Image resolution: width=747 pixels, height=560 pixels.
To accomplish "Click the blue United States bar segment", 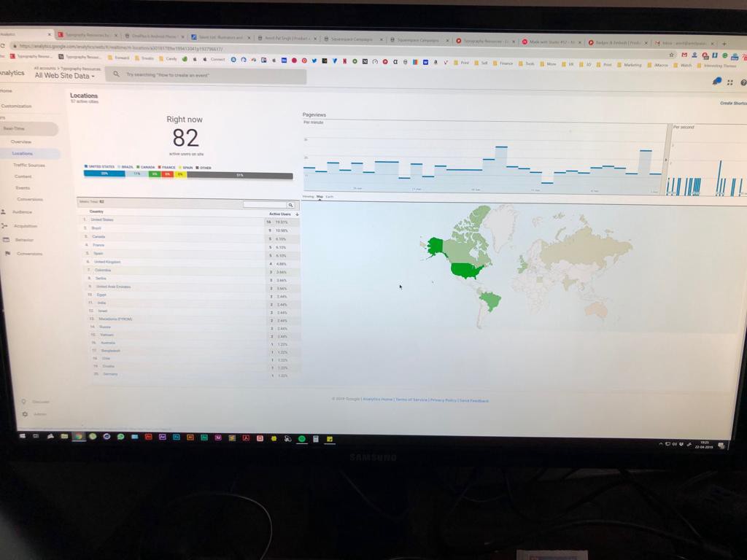I will pos(104,174).
